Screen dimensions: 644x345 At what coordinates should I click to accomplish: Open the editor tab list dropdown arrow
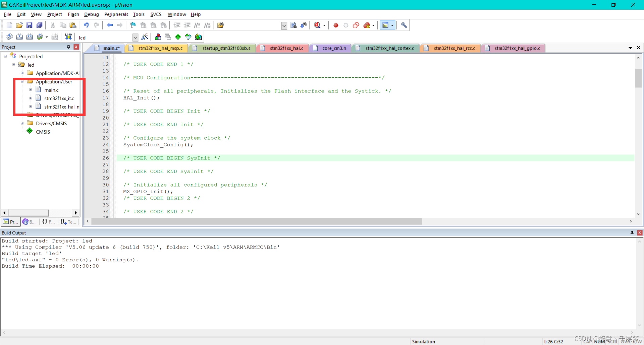click(630, 48)
